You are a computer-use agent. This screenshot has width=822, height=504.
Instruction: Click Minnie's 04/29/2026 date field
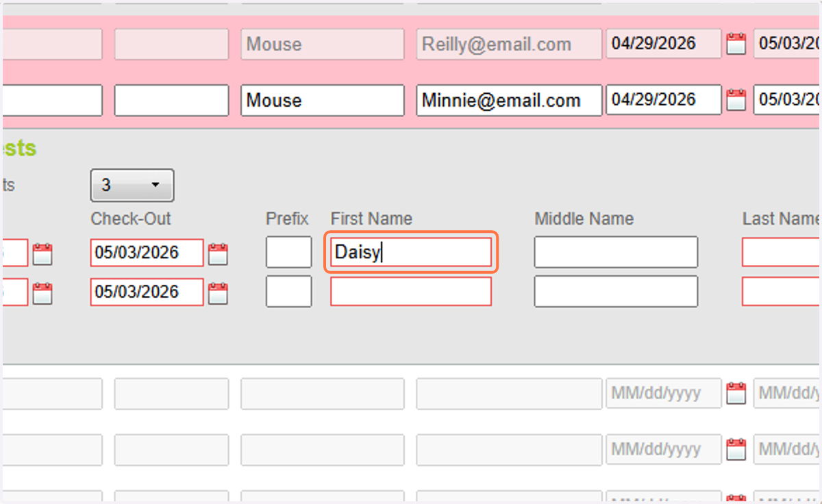point(664,99)
